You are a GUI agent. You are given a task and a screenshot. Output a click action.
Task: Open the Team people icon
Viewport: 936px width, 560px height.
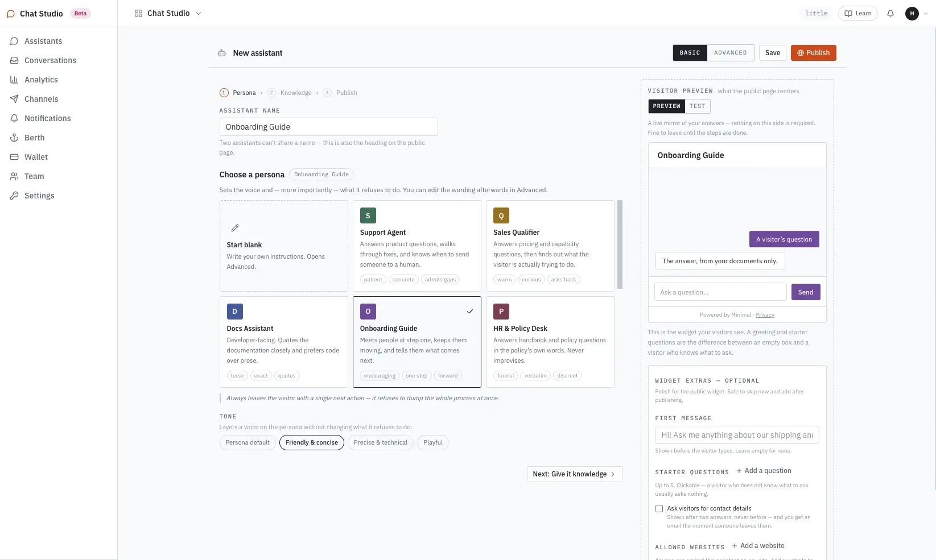14,176
